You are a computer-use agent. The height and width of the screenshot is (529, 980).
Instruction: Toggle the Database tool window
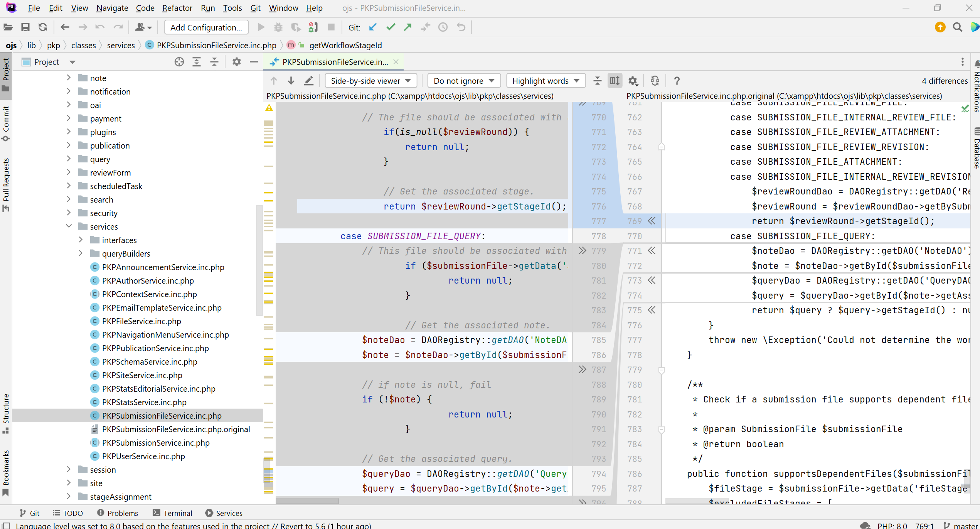[x=976, y=148]
